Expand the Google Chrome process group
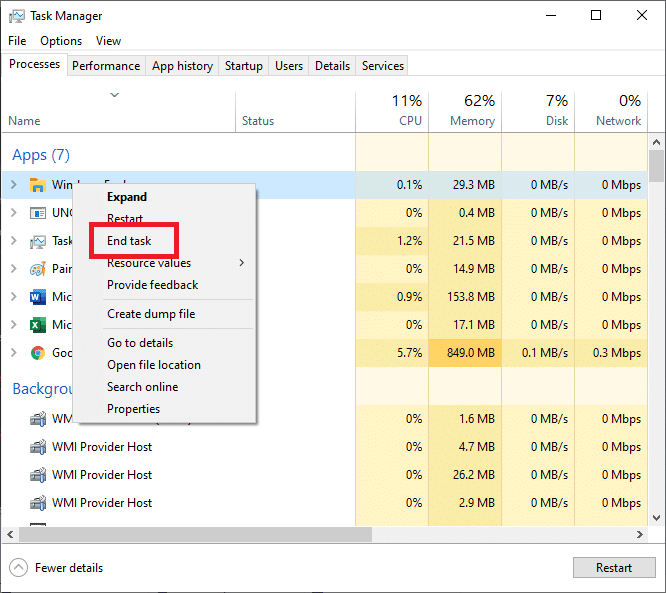Viewport: 666px width, 593px height. click(13, 353)
